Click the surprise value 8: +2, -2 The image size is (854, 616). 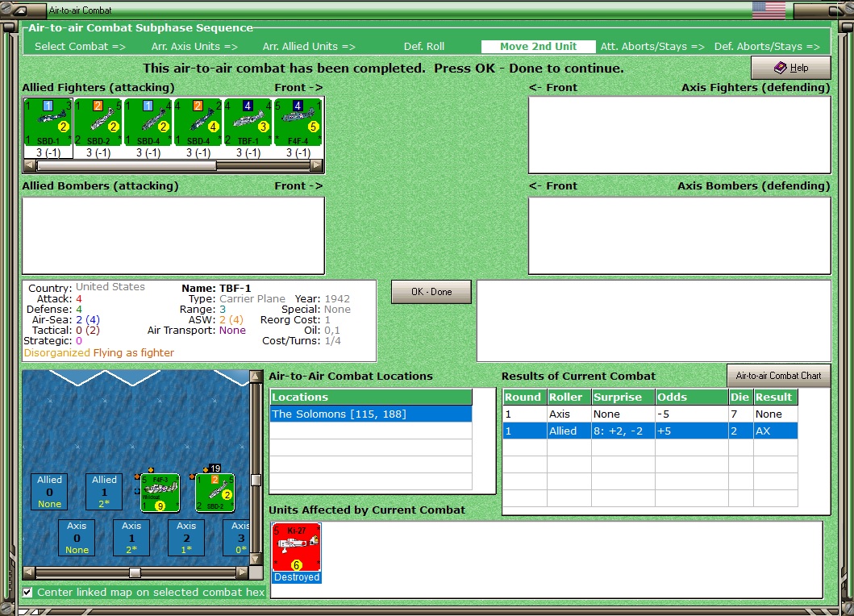[x=623, y=431]
